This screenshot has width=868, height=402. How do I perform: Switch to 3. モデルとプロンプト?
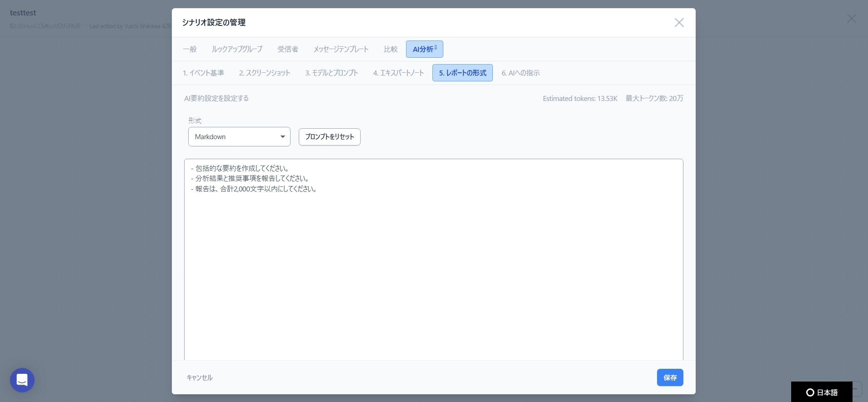(331, 73)
